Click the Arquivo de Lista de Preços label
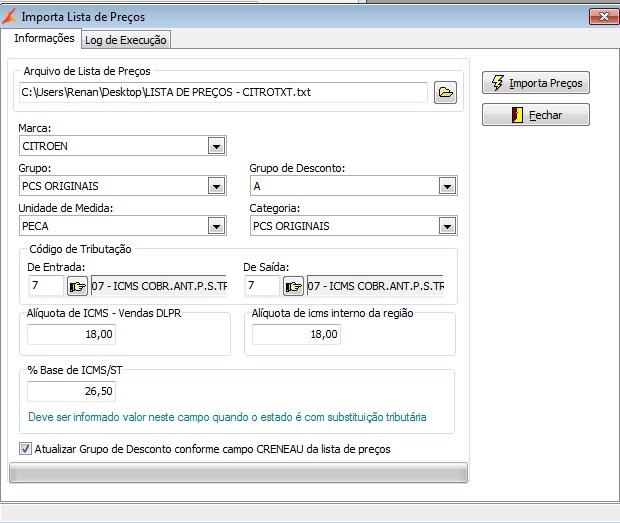The width and height of the screenshot is (620, 523). [87, 71]
